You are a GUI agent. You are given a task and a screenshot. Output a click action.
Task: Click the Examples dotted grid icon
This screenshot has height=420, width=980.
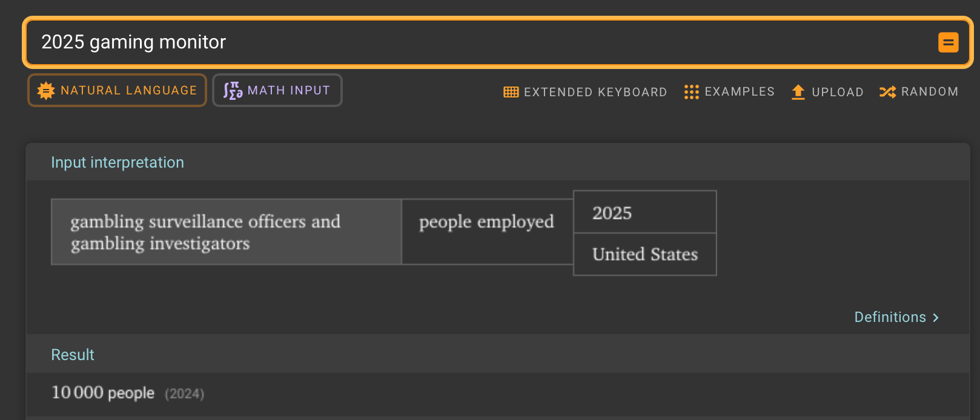[691, 92]
